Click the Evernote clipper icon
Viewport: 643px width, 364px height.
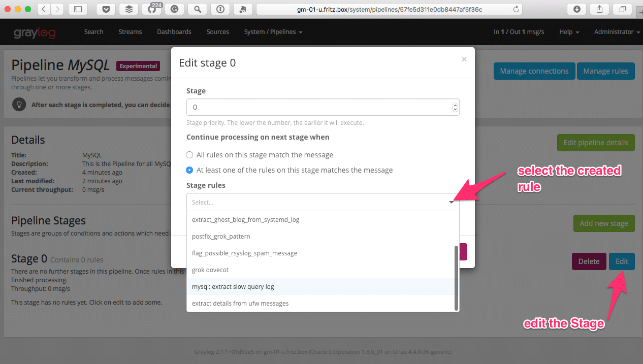(243, 9)
